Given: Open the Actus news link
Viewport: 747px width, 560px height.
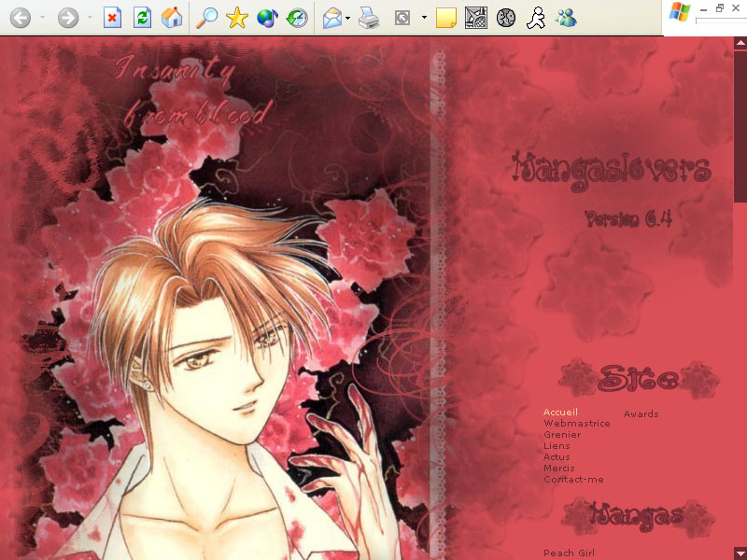Looking at the screenshot, I should 557,457.
